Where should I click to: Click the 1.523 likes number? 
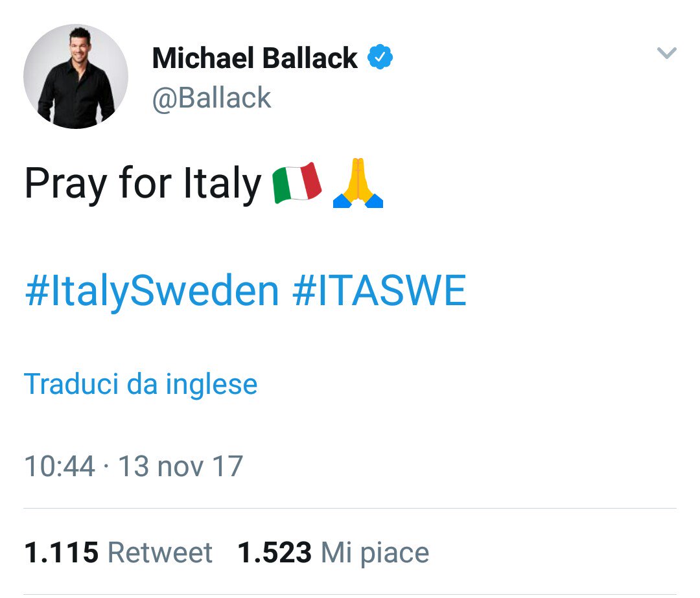pyautogui.click(x=275, y=553)
